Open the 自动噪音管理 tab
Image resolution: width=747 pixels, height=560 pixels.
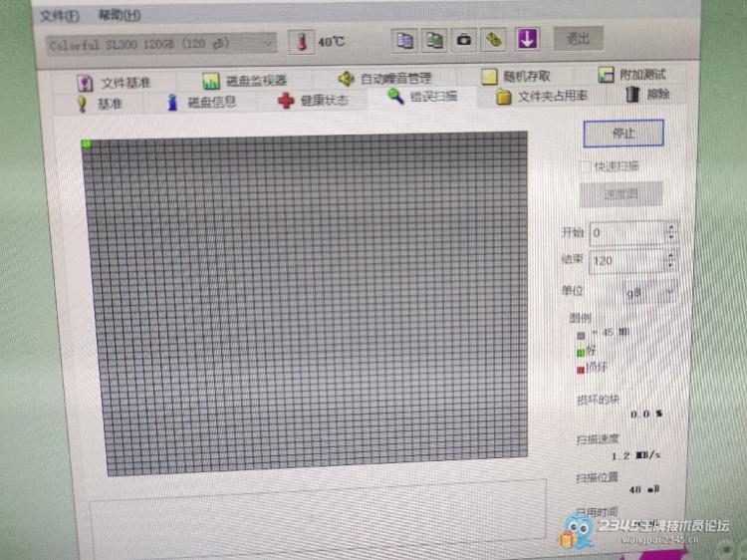384,78
